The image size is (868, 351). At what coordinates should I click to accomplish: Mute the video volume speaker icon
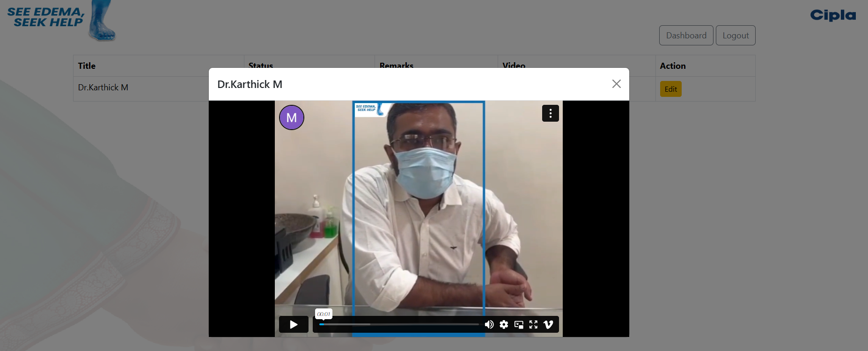coord(489,324)
